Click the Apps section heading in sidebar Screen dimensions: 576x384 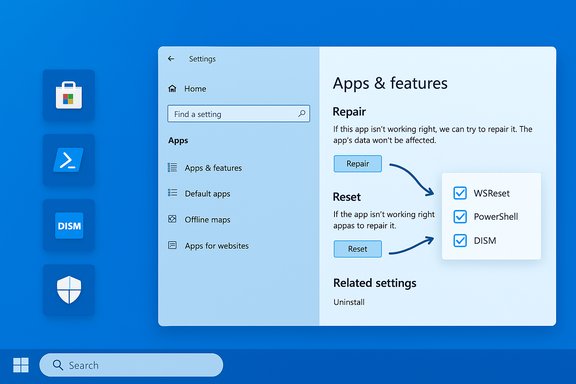point(178,140)
